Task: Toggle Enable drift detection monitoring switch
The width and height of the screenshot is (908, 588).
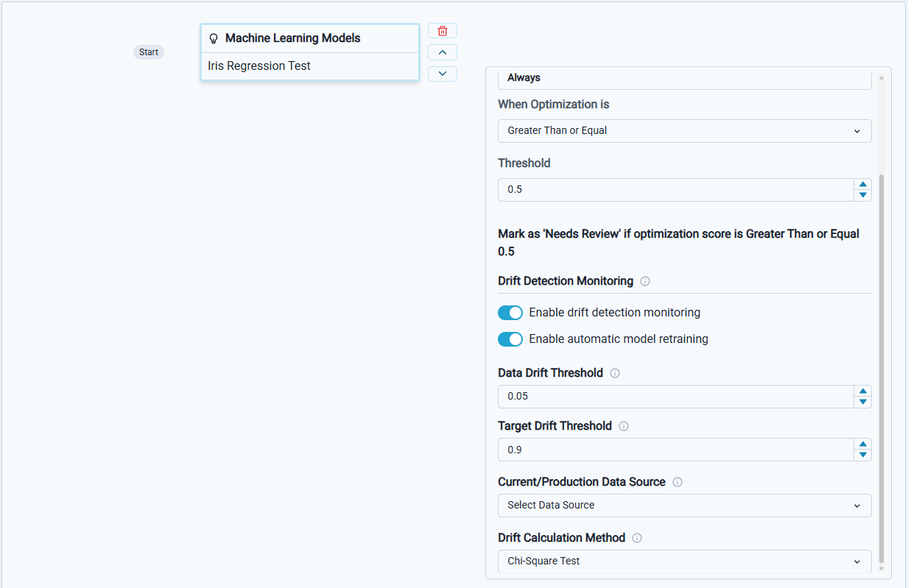Action: point(510,313)
